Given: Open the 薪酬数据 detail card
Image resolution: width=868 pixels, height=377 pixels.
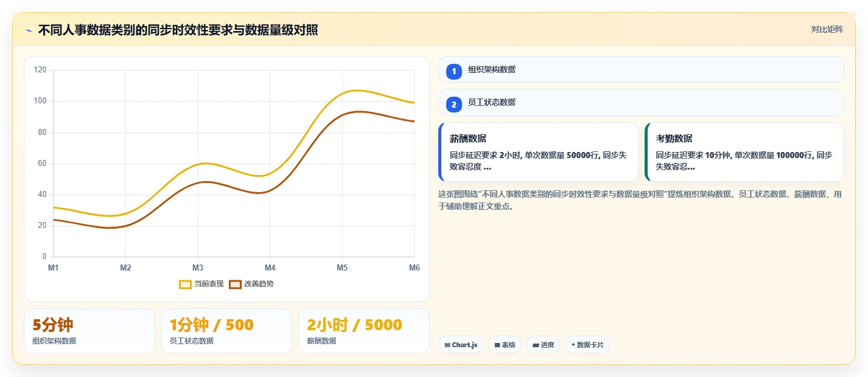Looking at the screenshot, I should click(538, 152).
